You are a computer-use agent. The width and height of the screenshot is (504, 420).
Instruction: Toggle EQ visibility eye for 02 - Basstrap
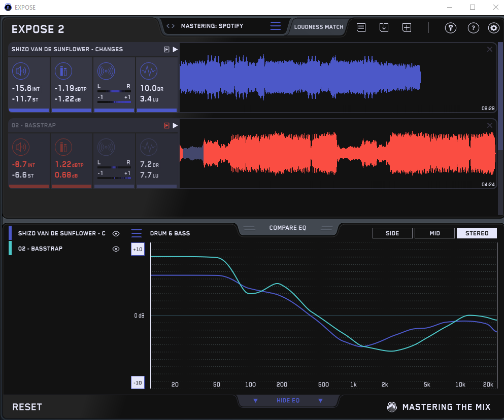click(116, 249)
